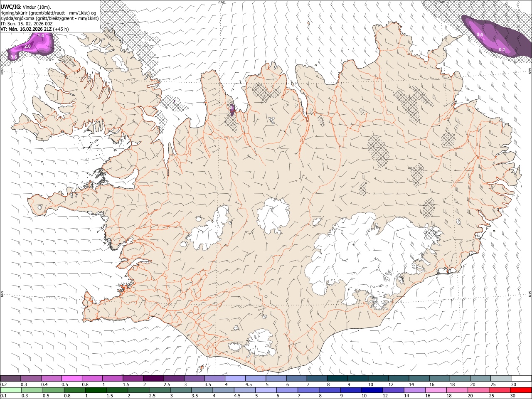Click the purple swatch between 1.5 and 2
Viewport: 532px width, 399px height.
[133, 378]
